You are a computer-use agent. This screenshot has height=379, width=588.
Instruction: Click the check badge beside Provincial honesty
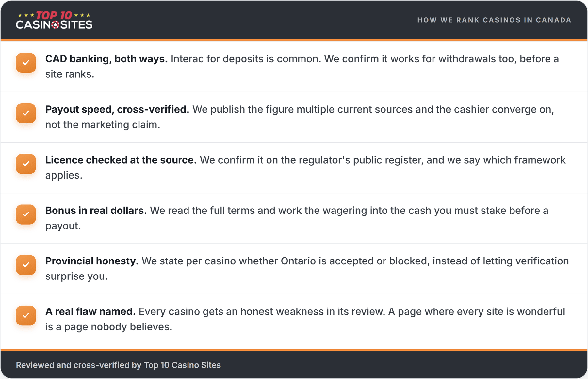coord(26,265)
